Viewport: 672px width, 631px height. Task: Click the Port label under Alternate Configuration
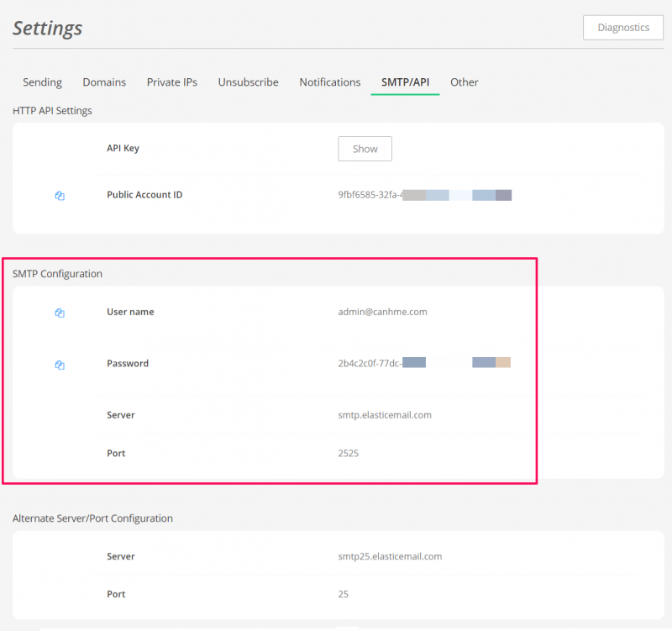tap(116, 594)
